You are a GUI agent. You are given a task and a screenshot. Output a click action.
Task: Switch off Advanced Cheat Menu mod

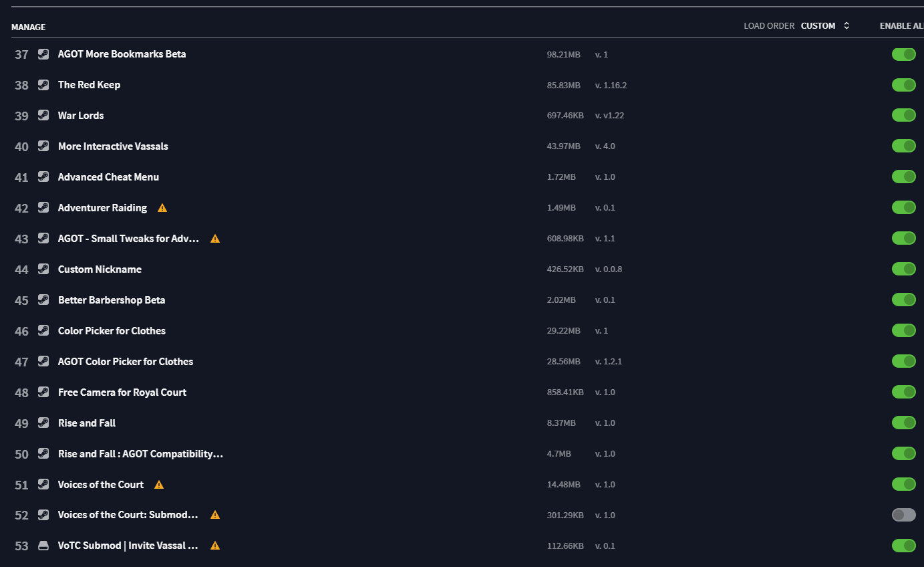[x=904, y=177]
